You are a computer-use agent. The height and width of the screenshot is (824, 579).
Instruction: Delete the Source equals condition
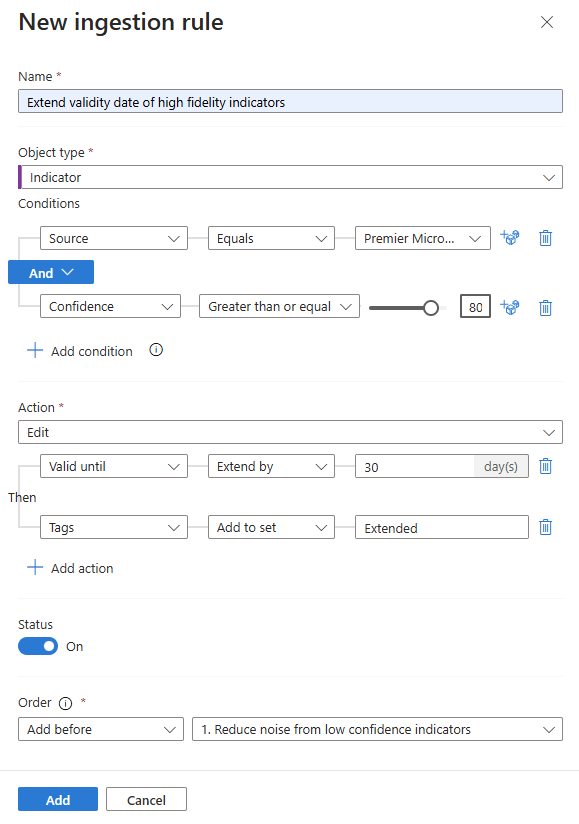545,238
